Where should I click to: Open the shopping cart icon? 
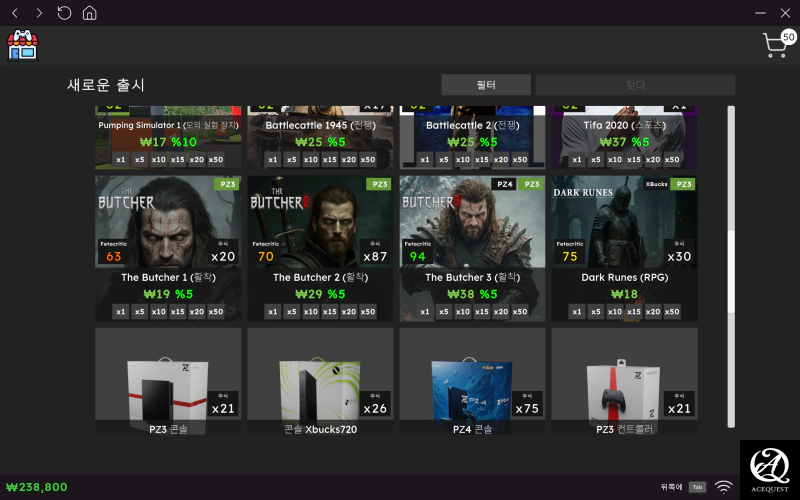point(776,45)
